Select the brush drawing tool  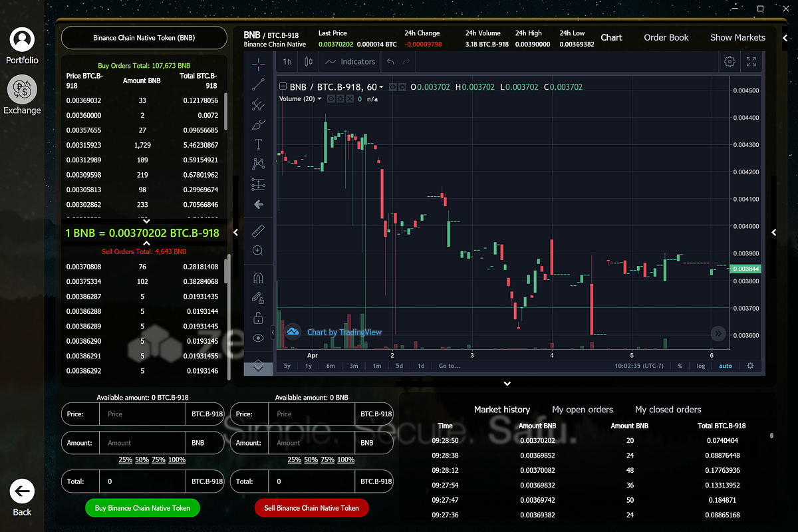(x=259, y=124)
